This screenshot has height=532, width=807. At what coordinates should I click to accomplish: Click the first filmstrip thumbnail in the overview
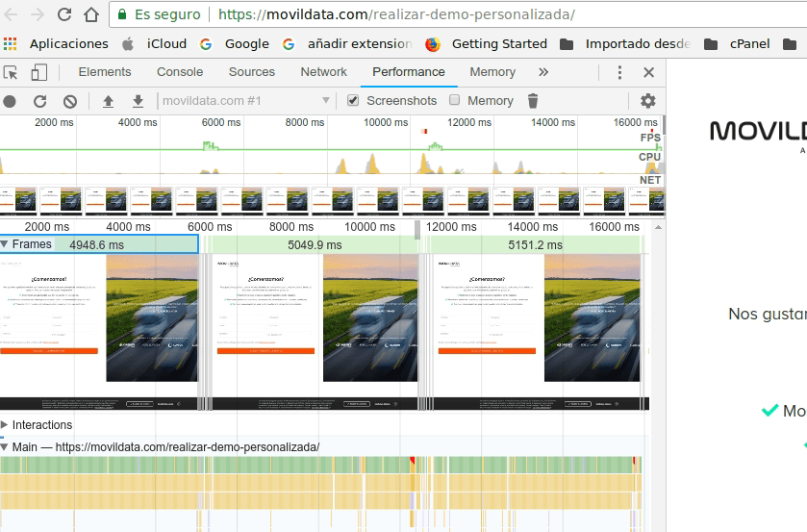click(18, 200)
